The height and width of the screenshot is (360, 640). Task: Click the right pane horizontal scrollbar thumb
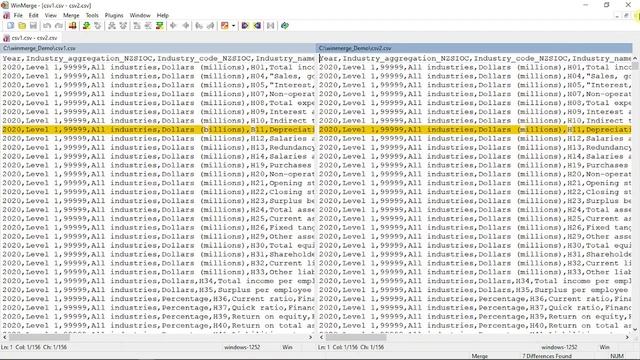(x=356, y=338)
